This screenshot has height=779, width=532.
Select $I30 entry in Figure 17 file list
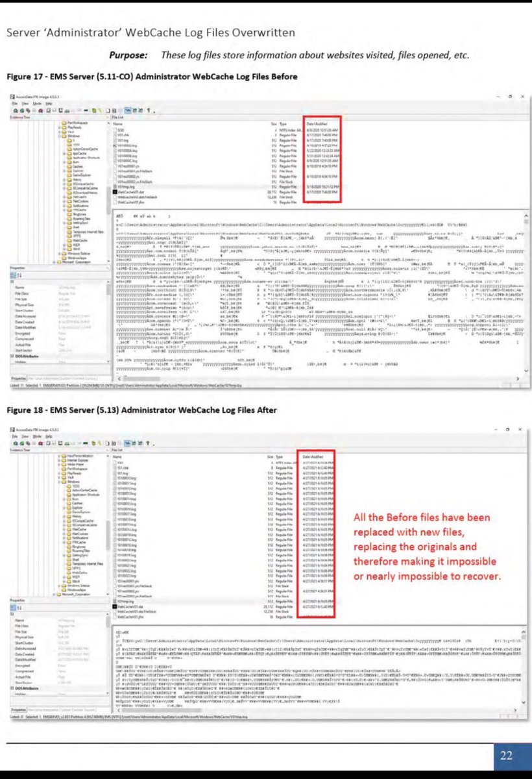[120, 130]
